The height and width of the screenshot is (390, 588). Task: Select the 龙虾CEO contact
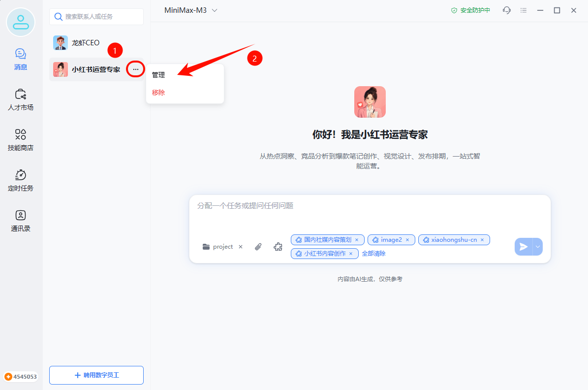(96, 43)
